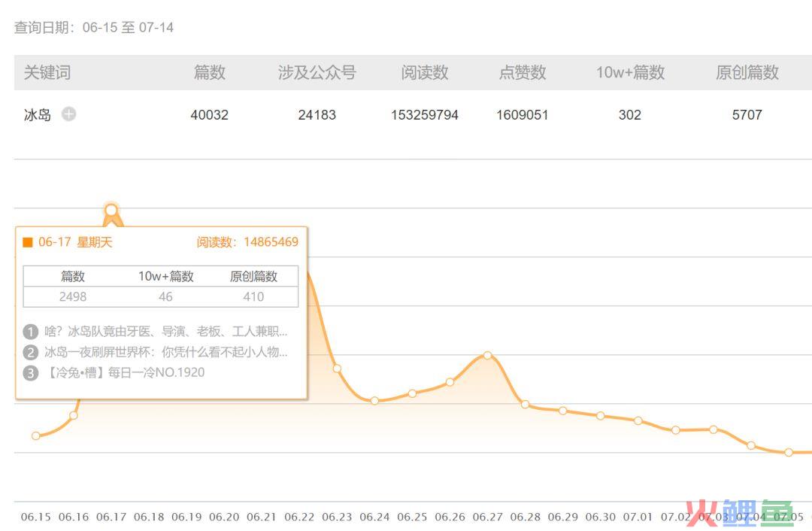Click the 原创篇数 column header in top table
The image size is (812, 531).
pyautogui.click(x=747, y=72)
